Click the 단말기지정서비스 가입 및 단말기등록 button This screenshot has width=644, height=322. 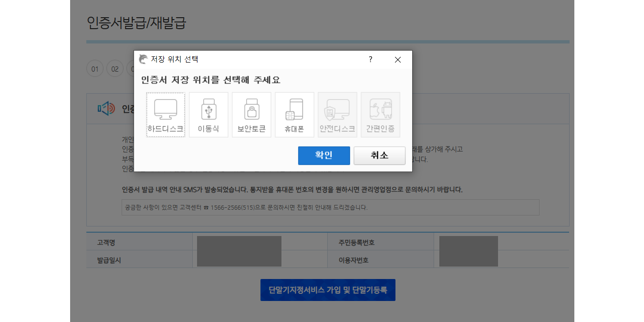click(x=328, y=290)
